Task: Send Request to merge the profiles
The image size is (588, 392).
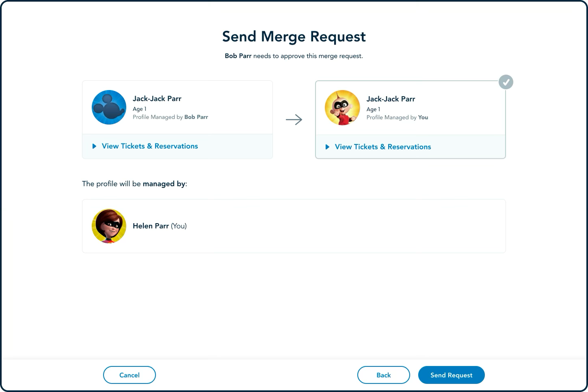Action: click(452, 375)
